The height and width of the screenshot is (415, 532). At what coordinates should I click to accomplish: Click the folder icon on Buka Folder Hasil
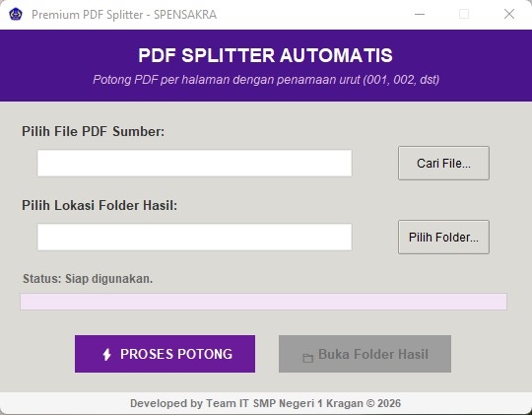tap(307, 358)
